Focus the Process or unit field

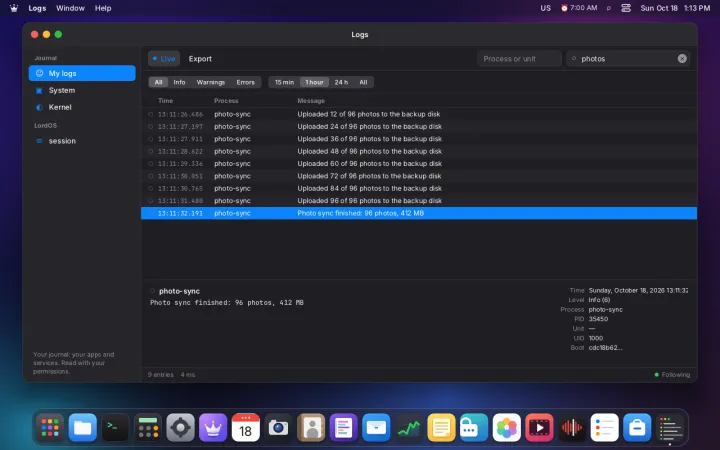519,59
